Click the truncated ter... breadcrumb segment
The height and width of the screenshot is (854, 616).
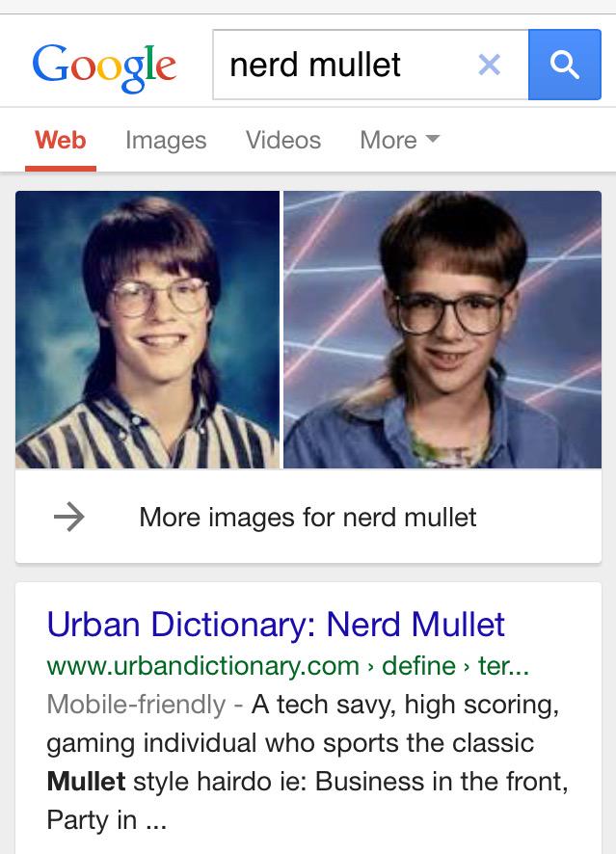click(503, 665)
